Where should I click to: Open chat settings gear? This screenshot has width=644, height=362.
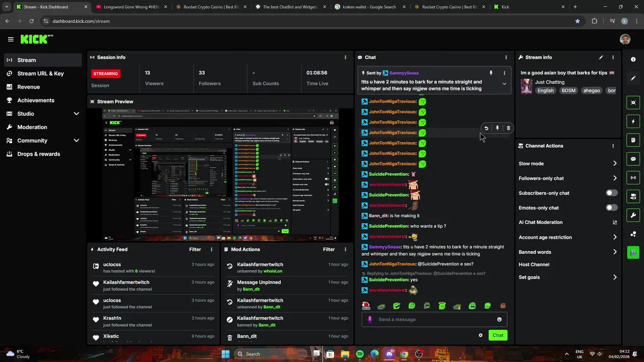pyautogui.click(x=480, y=335)
